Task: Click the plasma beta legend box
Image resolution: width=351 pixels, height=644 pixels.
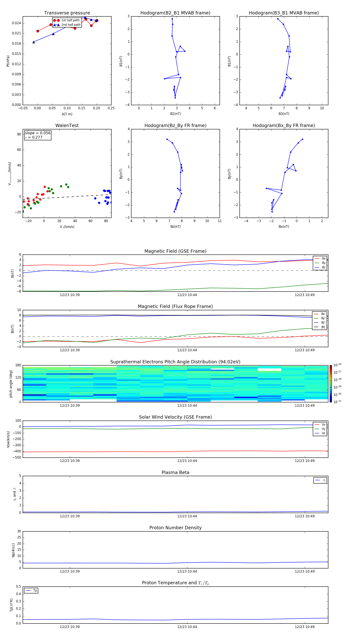Action: 320,480
